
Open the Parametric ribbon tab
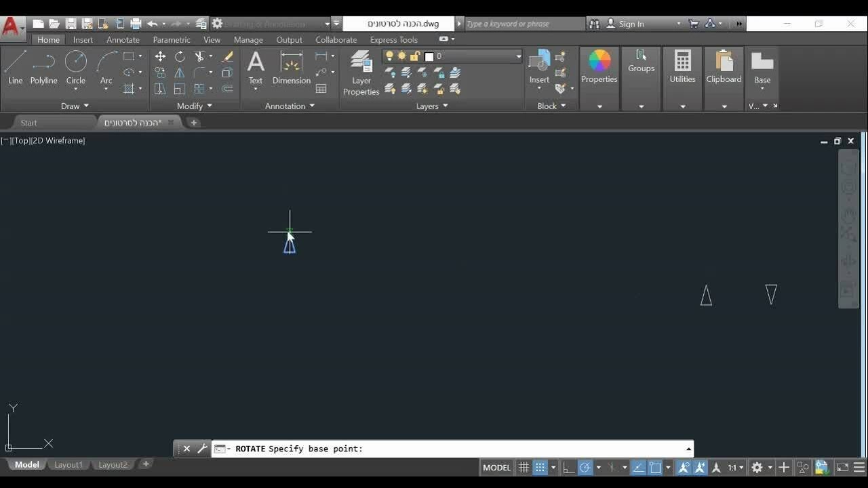172,40
